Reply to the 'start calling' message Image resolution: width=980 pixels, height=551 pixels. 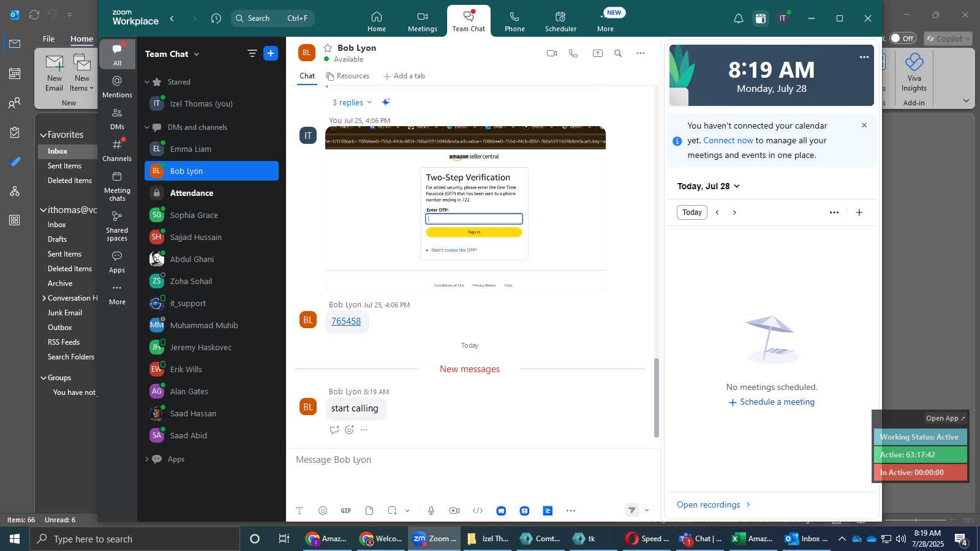coord(334,430)
